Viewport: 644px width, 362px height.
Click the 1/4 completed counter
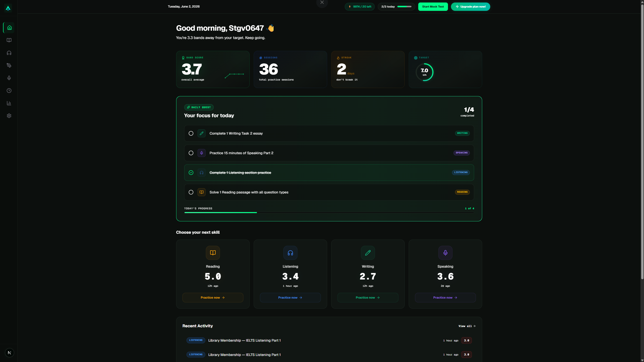467,112
